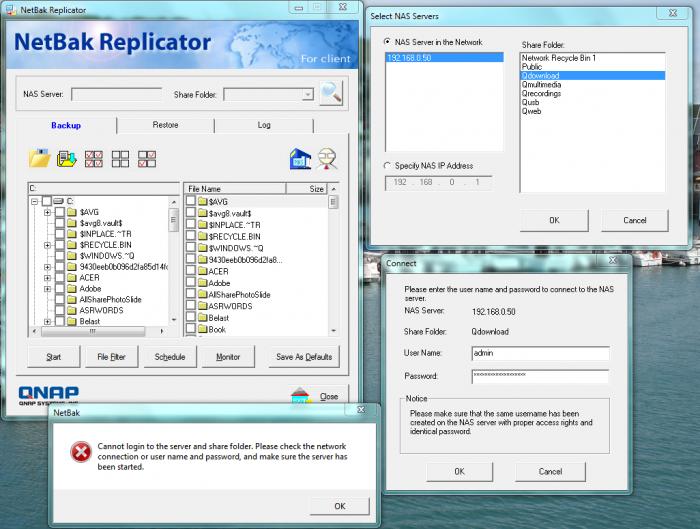The width and height of the screenshot is (700, 529).
Task: Click the ACER folder icon in tree
Action: (72, 278)
